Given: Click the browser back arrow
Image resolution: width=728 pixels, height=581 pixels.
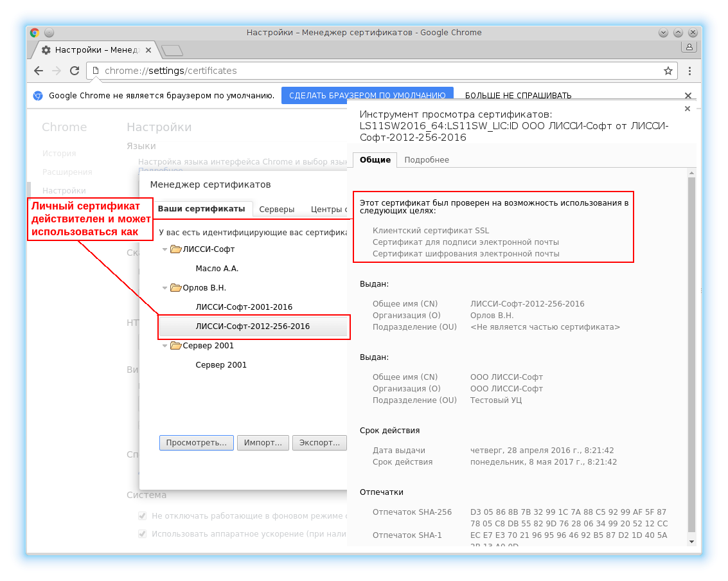Looking at the screenshot, I should point(39,71).
